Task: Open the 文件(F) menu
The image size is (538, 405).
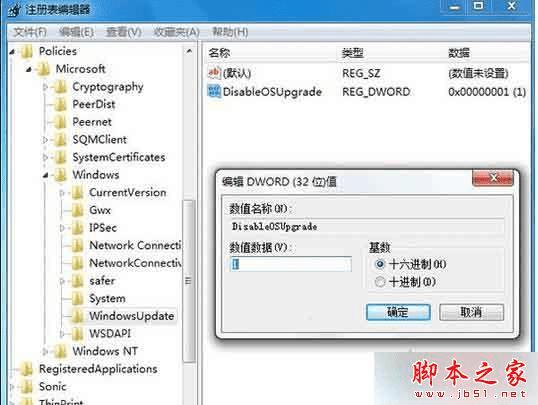Action: pos(30,32)
